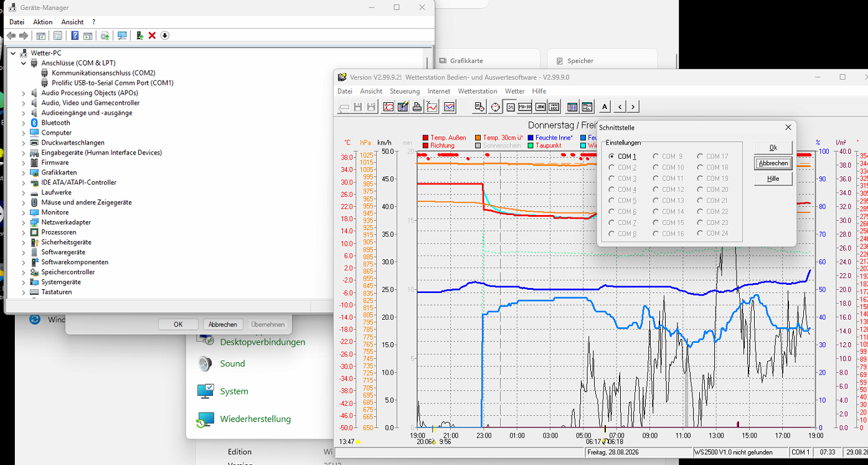Click the green Taupunkt legend color box
The height and width of the screenshot is (465, 868).
tap(531, 145)
